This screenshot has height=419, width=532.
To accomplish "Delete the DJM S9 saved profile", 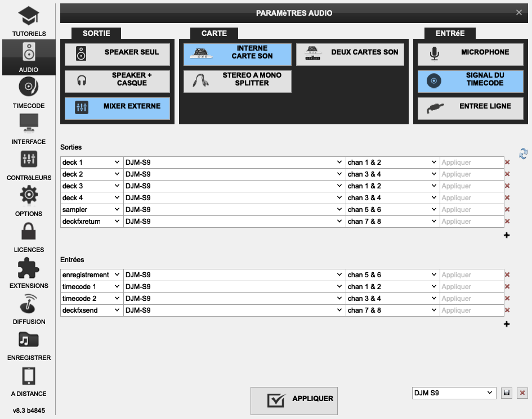I will [522, 393].
